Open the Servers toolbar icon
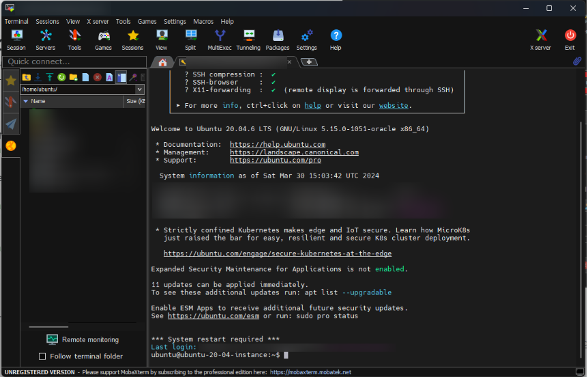Image resolution: width=588 pixels, height=377 pixels. (x=46, y=40)
